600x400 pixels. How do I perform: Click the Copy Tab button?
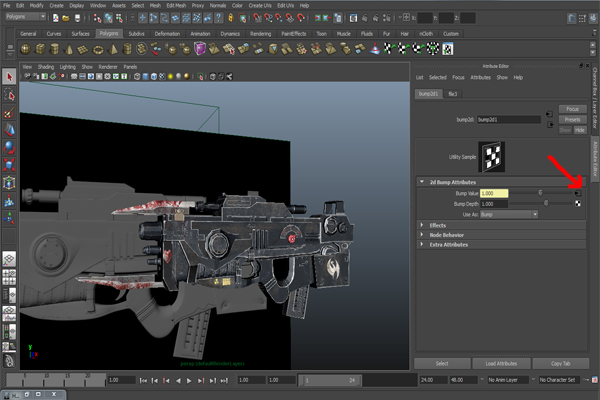pyautogui.click(x=561, y=364)
